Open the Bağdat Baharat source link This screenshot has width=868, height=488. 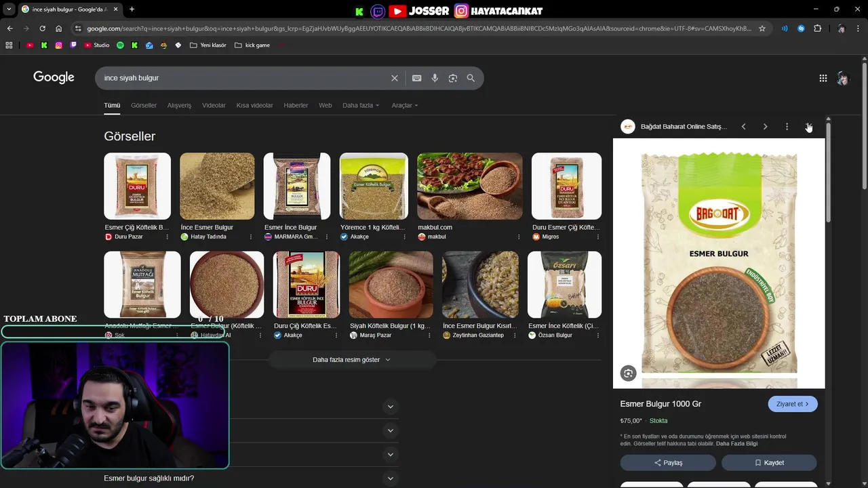[674, 127]
